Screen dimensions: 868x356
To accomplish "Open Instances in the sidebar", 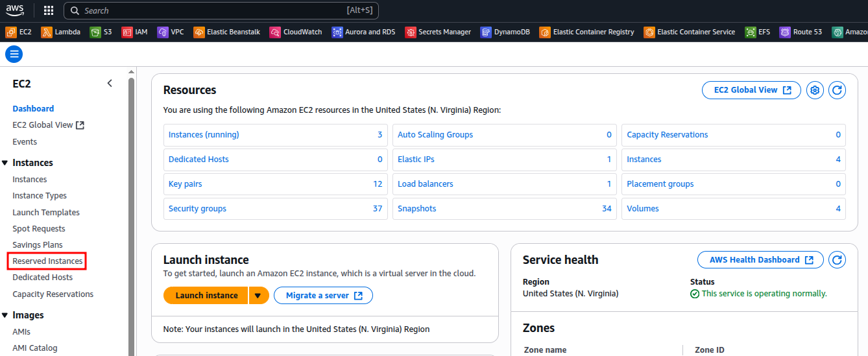I will coord(30,180).
